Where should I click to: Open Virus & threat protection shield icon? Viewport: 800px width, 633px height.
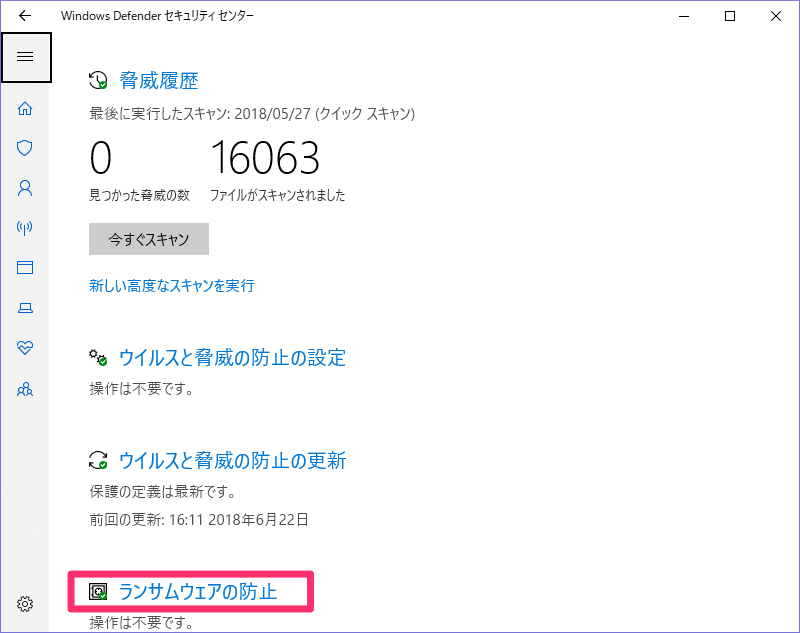point(25,148)
